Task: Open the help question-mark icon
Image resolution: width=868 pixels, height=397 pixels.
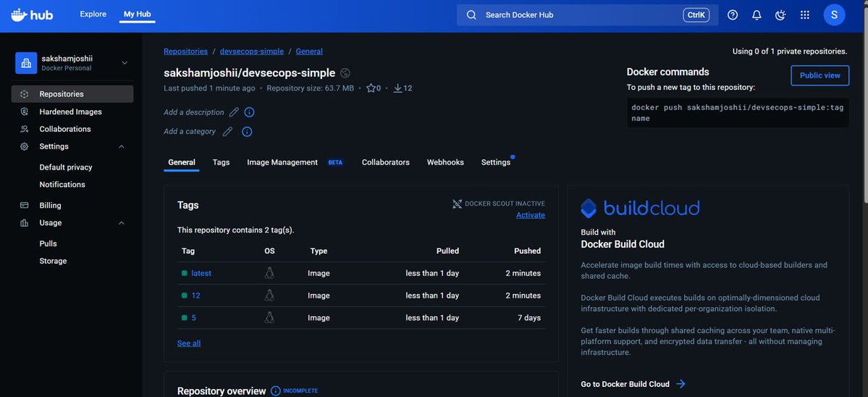Action: pos(733,15)
